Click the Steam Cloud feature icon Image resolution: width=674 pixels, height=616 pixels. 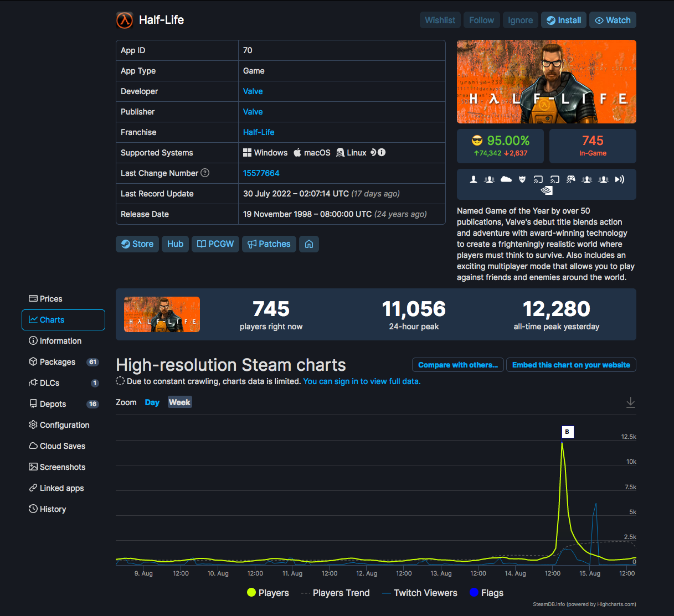[x=506, y=179]
